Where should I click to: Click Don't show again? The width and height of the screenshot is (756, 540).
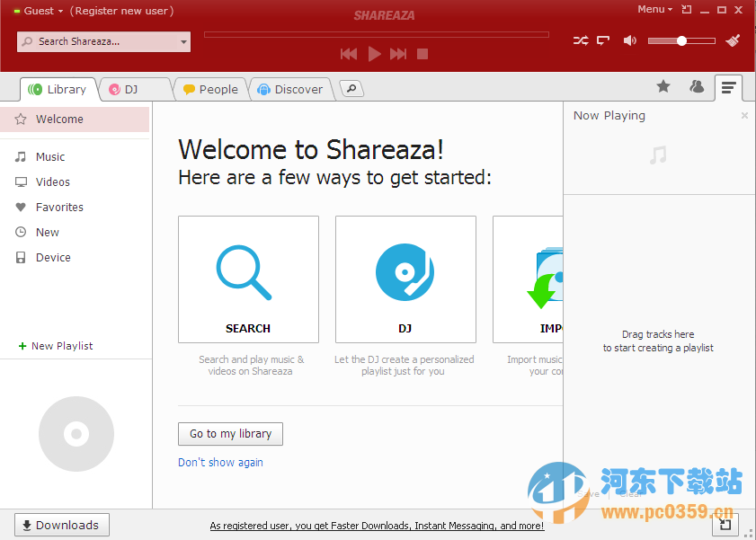(x=220, y=462)
